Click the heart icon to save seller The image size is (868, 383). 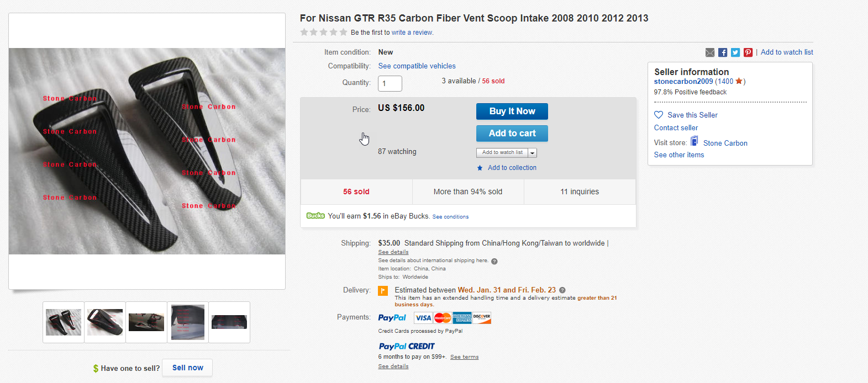coord(659,115)
